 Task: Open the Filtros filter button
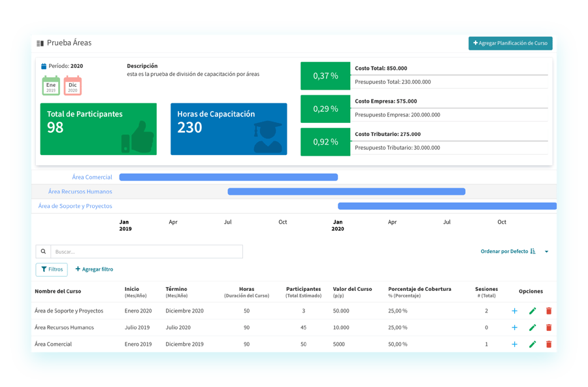tap(52, 269)
